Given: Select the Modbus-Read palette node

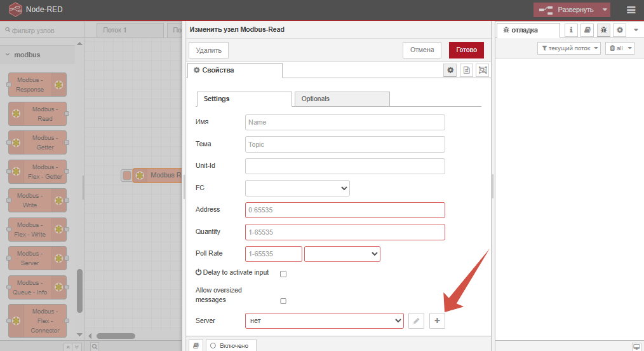Looking at the screenshot, I should coord(37,114).
